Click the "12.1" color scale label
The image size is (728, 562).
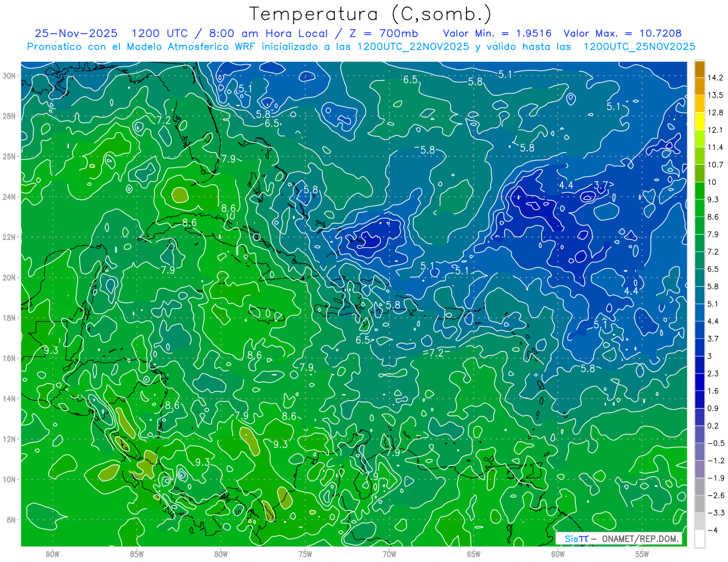pyautogui.click(x=715, y=130)
